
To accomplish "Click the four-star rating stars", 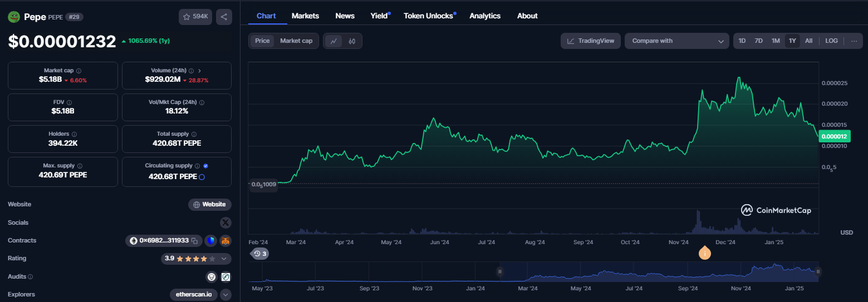I will coord(196,259).
